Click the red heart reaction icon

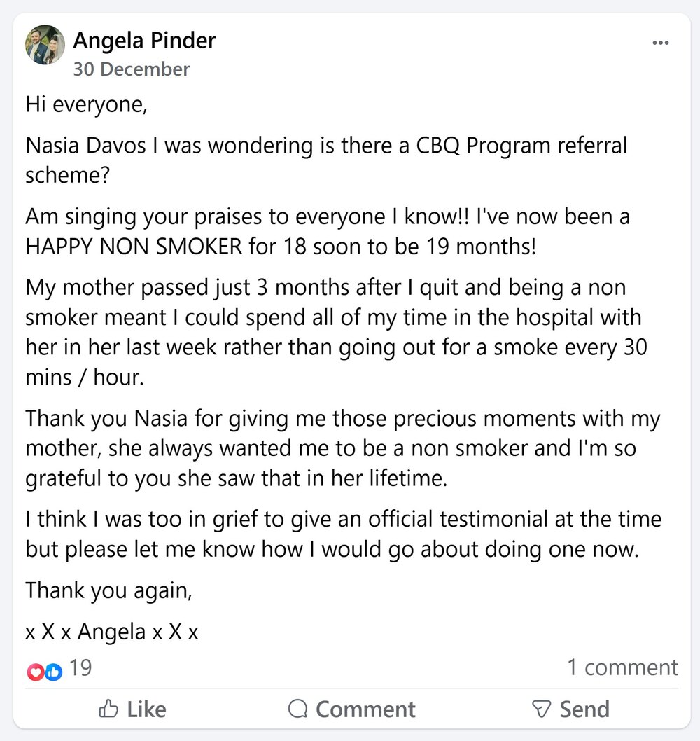click(35, 672)
